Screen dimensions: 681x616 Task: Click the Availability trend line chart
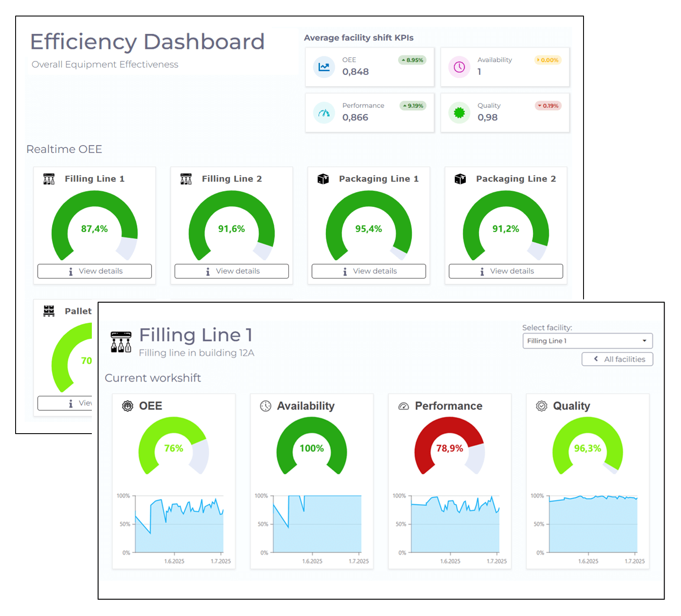(x=317, y=524)
